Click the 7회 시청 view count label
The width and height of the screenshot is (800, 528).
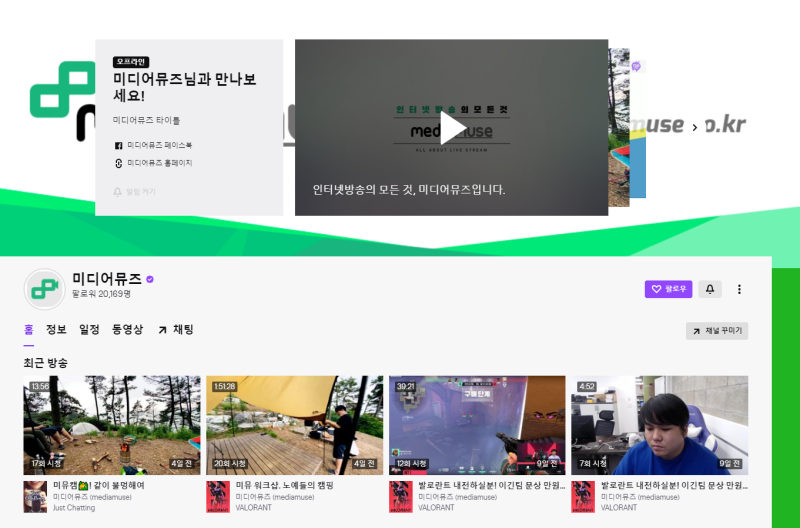point(593,464)
